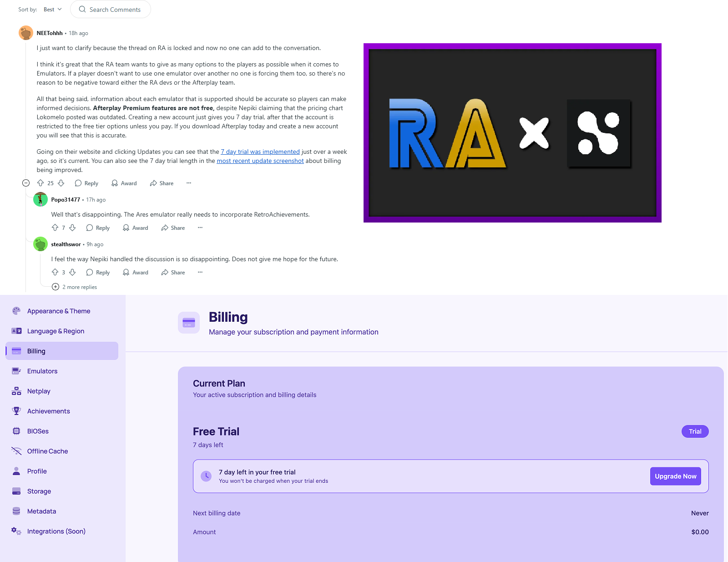The image size is (728, 562).
Task: Give an Award to stealthswor's comment
Action: (x=135, y=273)
